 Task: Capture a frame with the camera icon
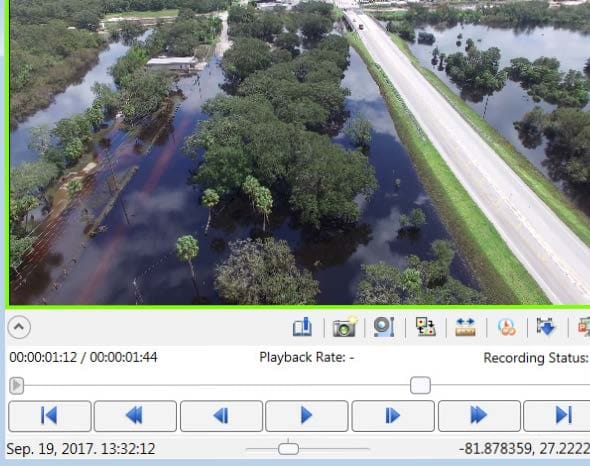point(344,327)
